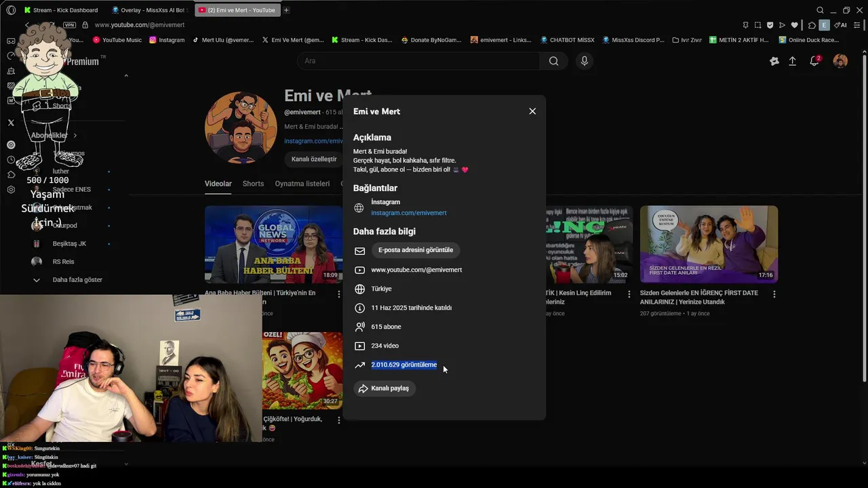This screenshot has height=488, width=868.
Task: Open the Shorts channel tab
Action: pyautogui.click(x=253, y=184)
